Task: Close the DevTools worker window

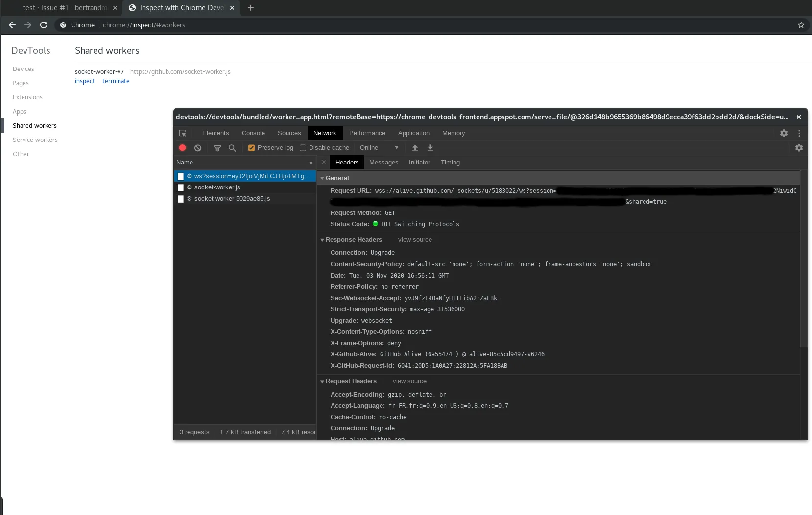Action: 799,117
